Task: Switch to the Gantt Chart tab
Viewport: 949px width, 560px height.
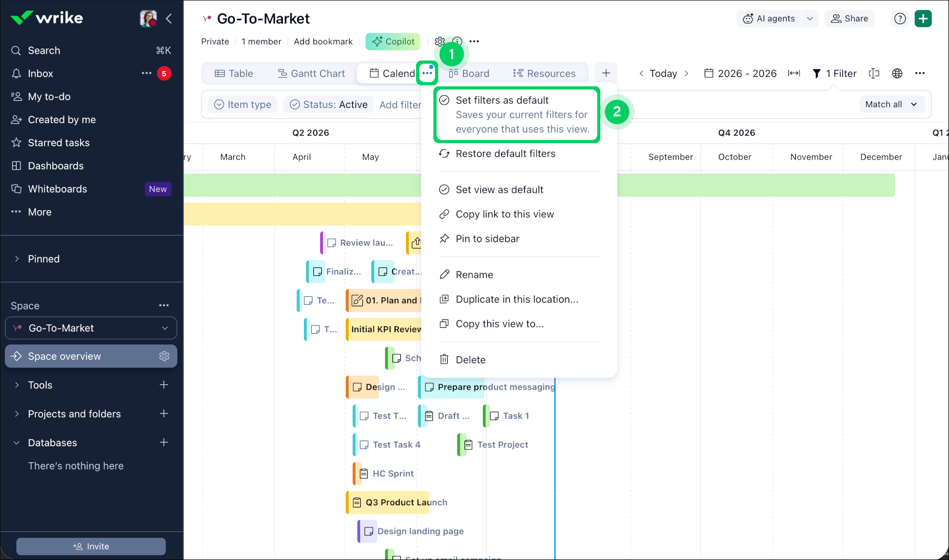Action: (x=311, y=74)
